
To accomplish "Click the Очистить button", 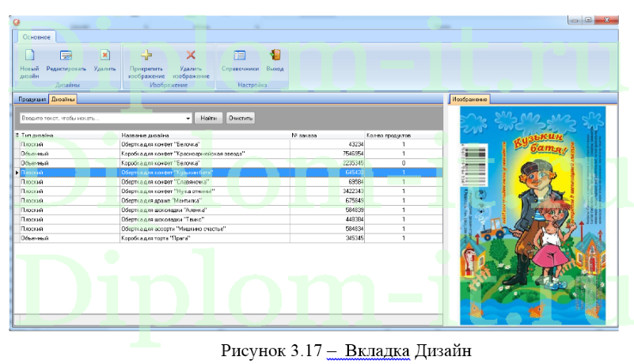I will coord(241,118).
